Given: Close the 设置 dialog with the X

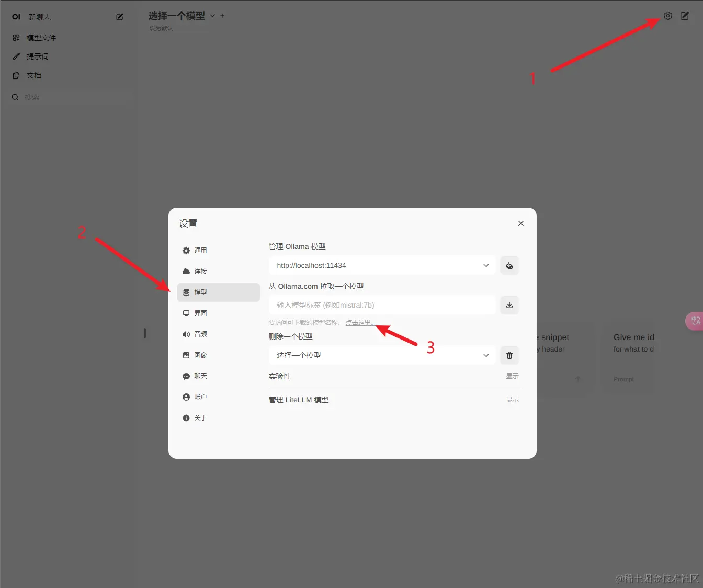Looking at the screenshot, I should (521, 223).
